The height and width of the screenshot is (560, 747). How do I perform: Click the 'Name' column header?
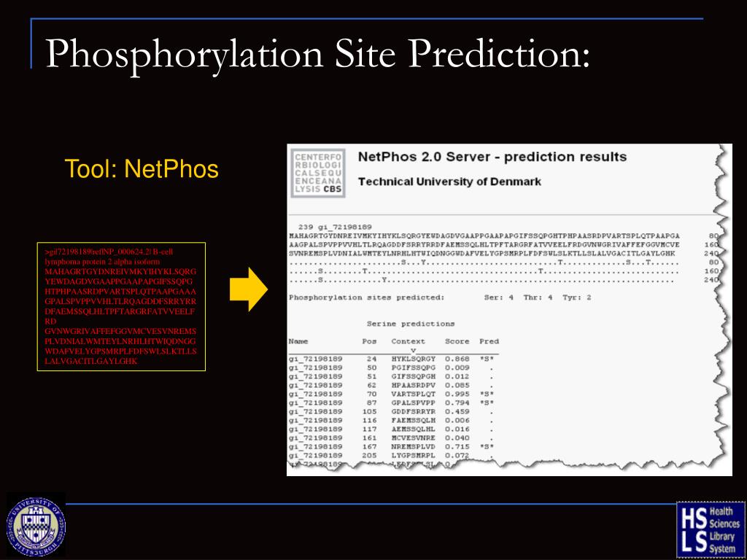point(298,341)
